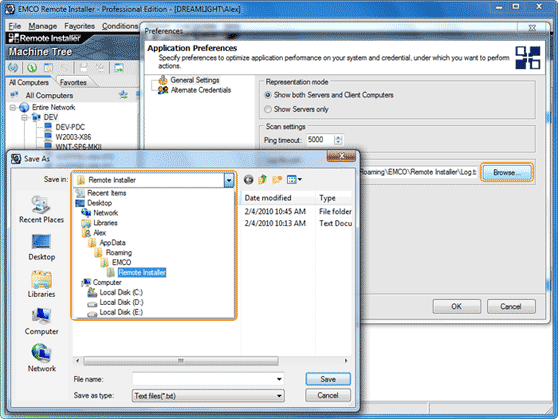Open views dropdown arrow in Save As toolbar
Screen dimensions: 558x419
coord(300,179)
